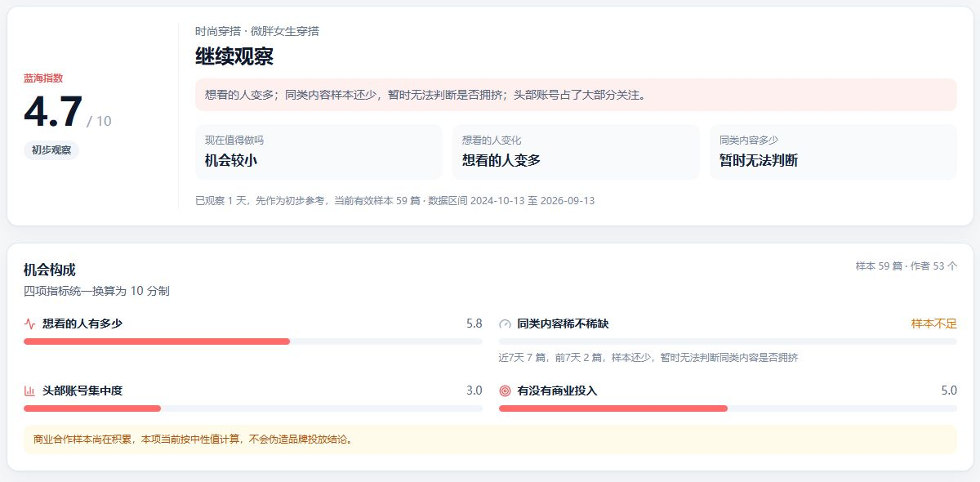980x482 pixels.
Task: Click the 样本 59 篇 · 作者 53 个 text
Action: coord(906,266)
